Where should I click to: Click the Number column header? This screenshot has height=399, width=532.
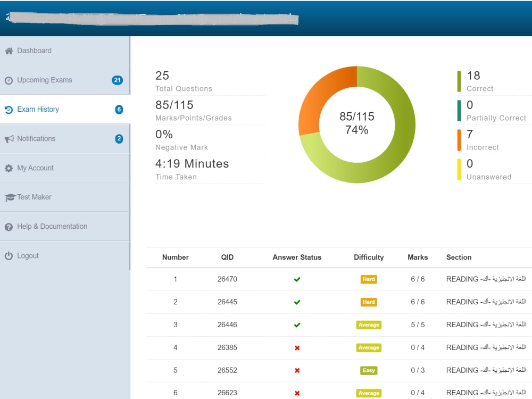click(x=176, y=257)
